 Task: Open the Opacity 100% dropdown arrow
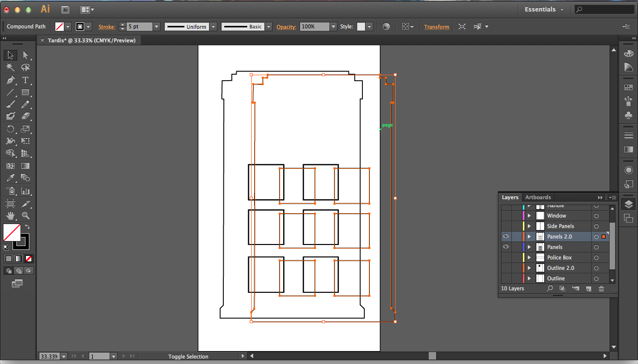coord(333,26)
